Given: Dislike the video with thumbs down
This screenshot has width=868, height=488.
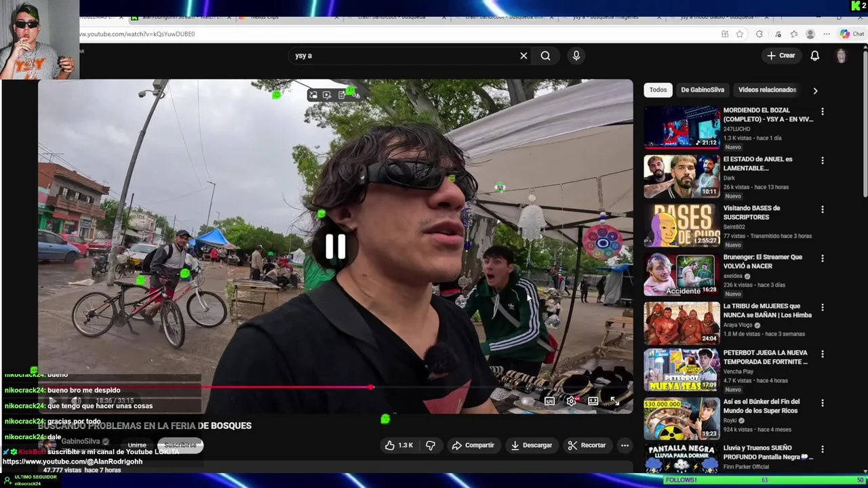Looking at the screenshot, I should click(x=431, y=445).
